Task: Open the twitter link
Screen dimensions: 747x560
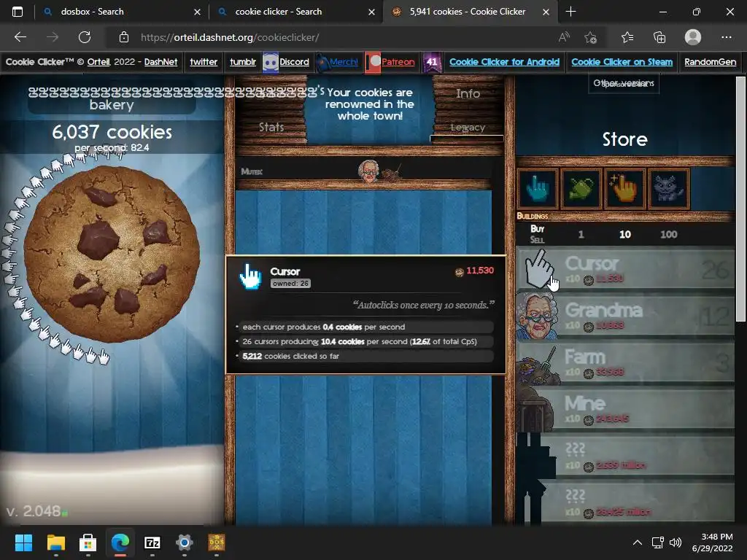Action: click(x=204, y=62)
